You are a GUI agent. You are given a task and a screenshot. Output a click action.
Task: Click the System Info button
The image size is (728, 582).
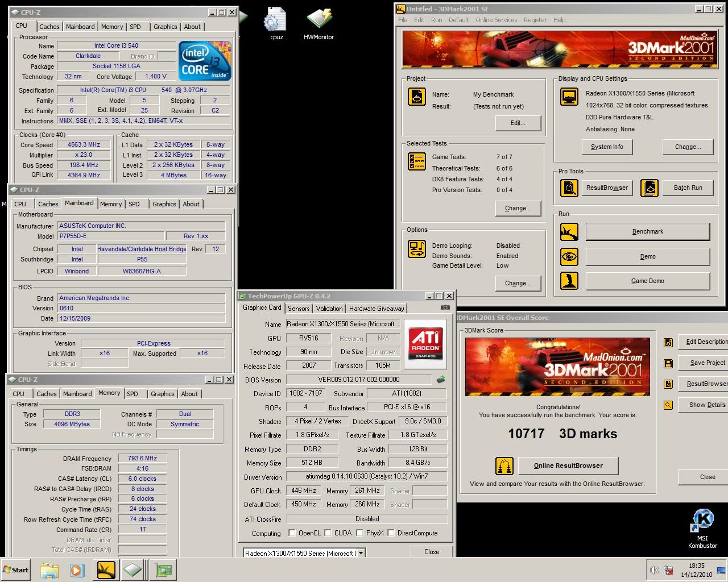(x=607, y=147)
